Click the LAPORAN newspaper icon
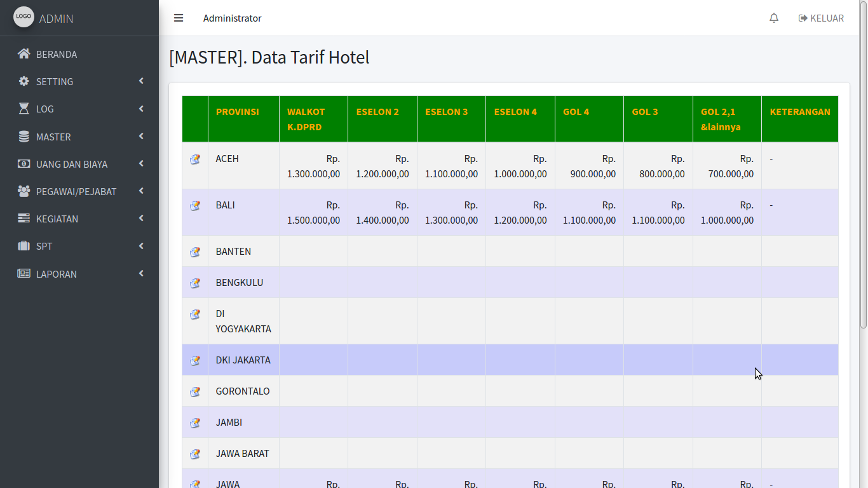Screen dimensions: 868x488 tap(24, 274)
